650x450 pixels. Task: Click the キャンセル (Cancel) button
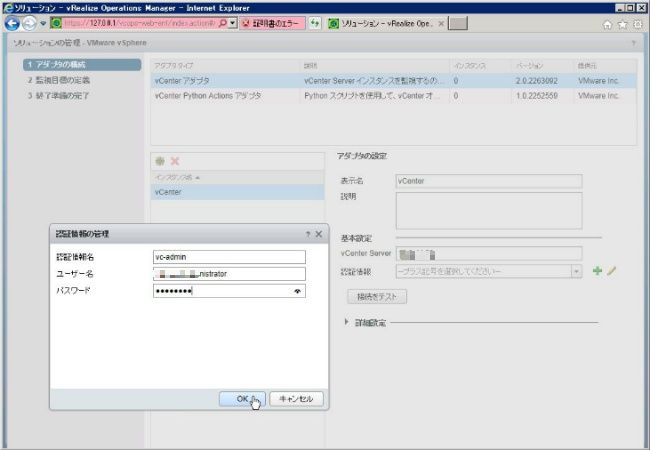pyautogui.click(x=296, y=399)
